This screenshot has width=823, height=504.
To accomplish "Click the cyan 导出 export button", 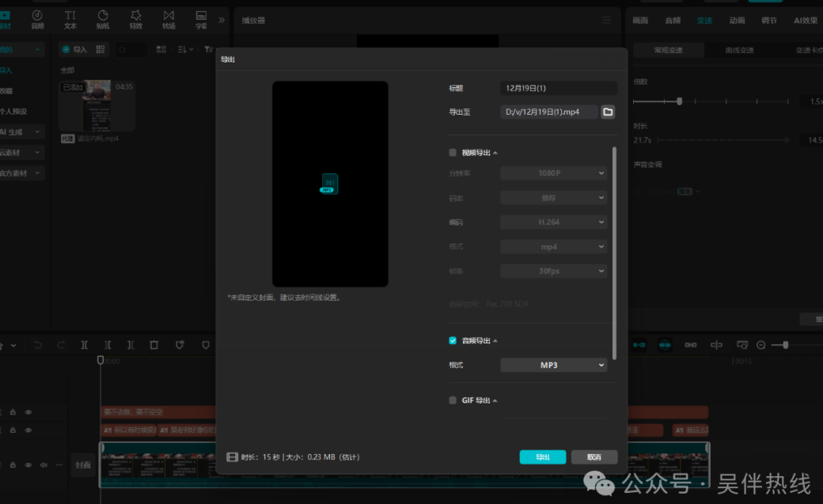I will point(543,457).
